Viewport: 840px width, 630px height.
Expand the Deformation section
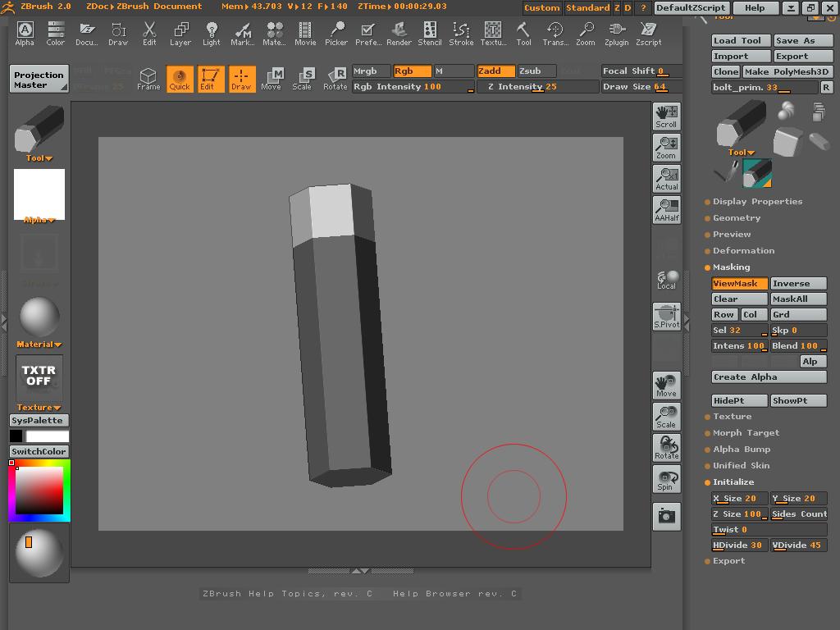[743, 251]
